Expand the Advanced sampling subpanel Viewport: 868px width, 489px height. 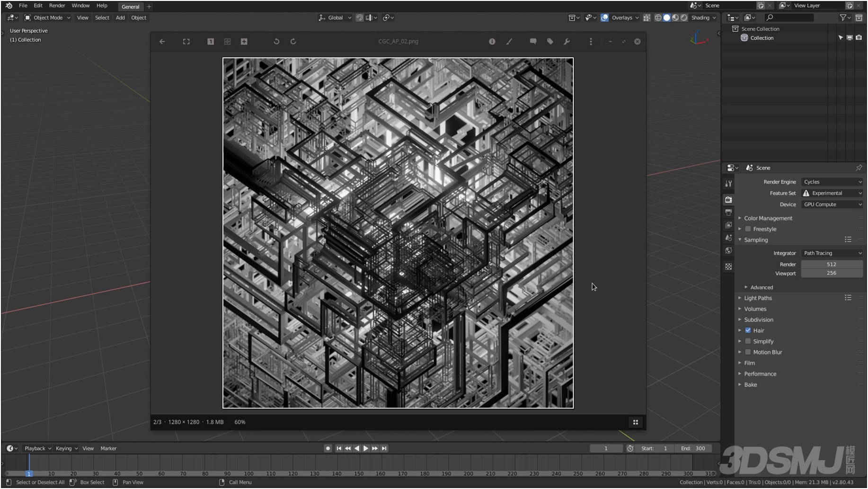click(x=761, y=288)
